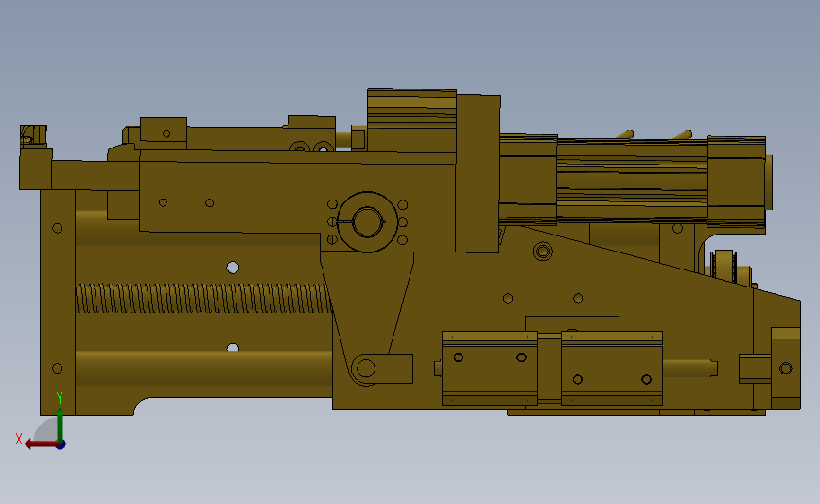
Task: Select the threaded lead screw in the model
Action: 204,299
